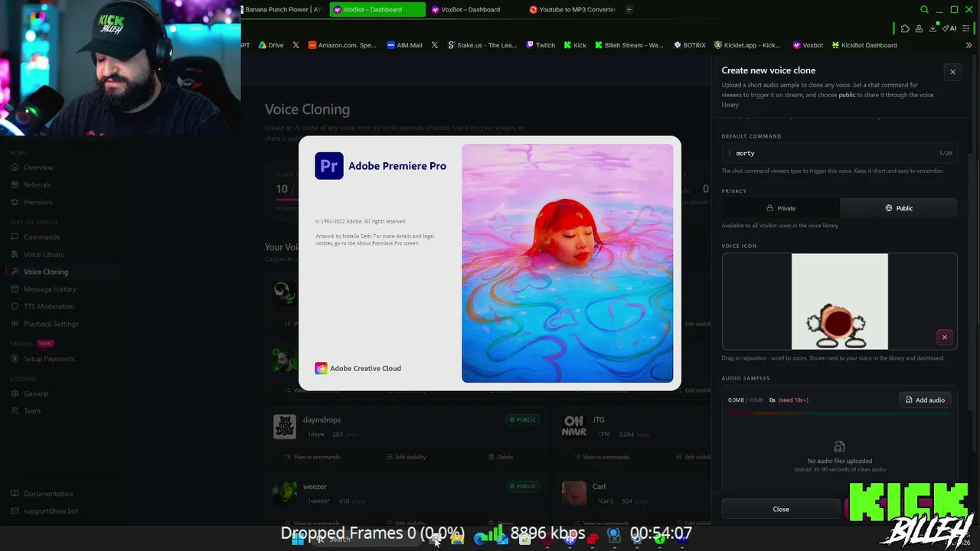The height and width of the screenshot is (551, 980).
Task: Click the PUBLIC badge on weezer card
Action: [x=523, y=486]
